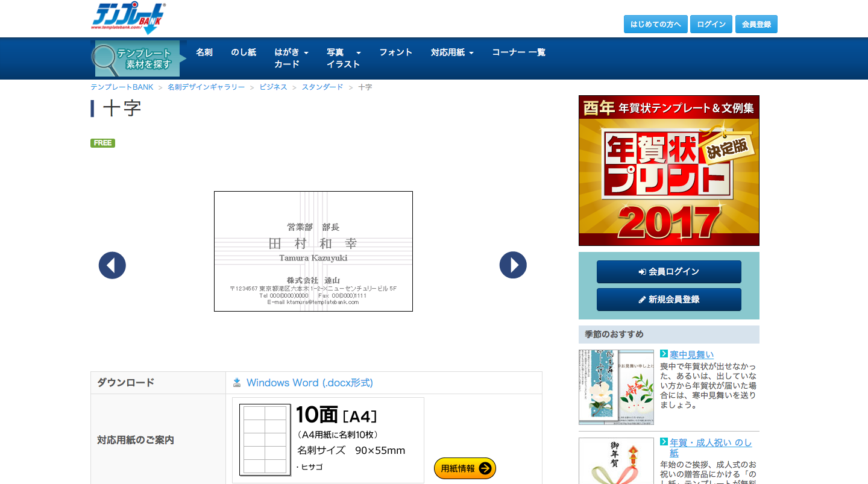Open the コーナー一覧 menu item
Image resolution: width=868 pixels, height=484 pixels.
518,52
